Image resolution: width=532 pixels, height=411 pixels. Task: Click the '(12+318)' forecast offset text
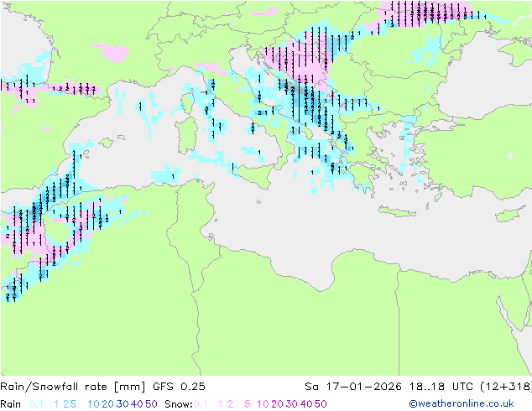[x=506, y=387]
